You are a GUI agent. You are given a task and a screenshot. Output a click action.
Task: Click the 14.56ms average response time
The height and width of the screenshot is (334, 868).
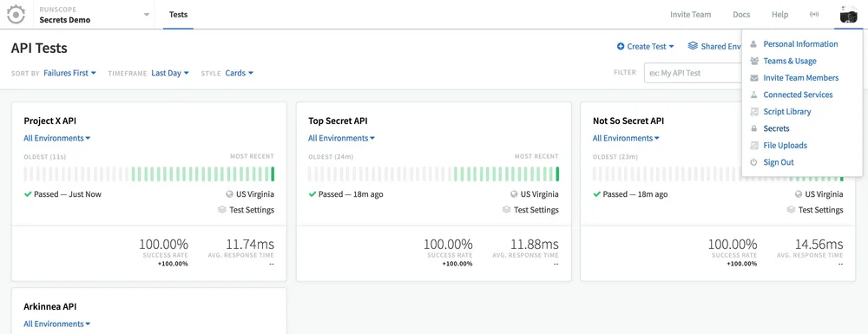(x=819, y=244)
